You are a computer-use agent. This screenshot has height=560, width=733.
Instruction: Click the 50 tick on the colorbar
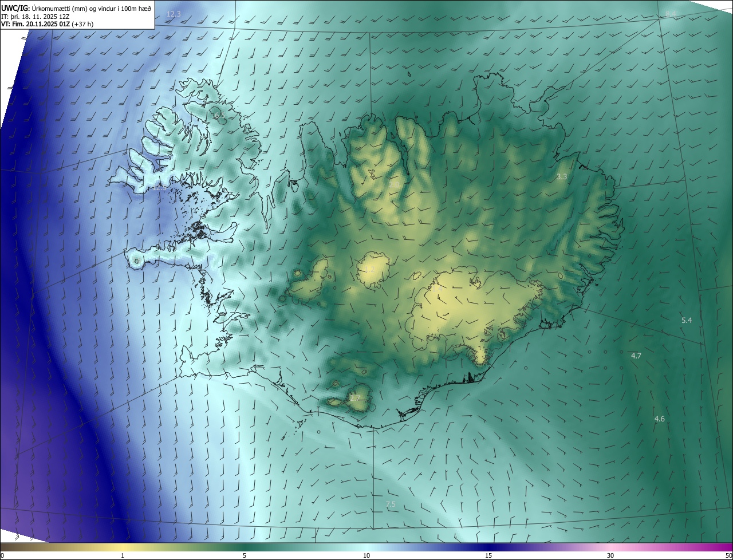729,556
